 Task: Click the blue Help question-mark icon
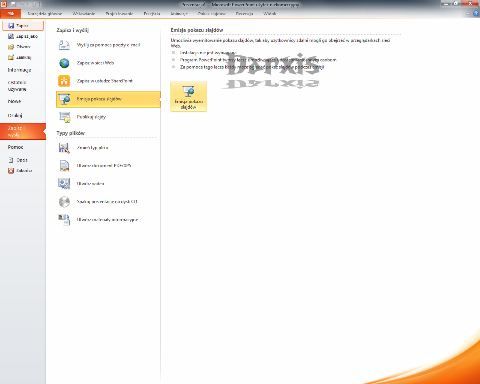click(476, 13)
